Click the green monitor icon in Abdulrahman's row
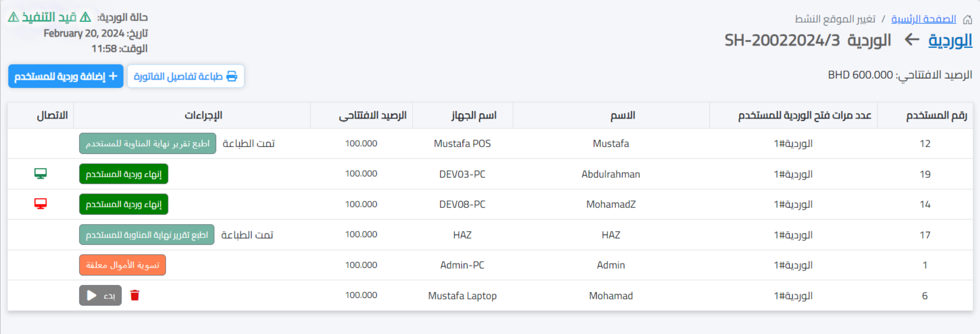The image size is (980, 334). click(x=40, y=173)
